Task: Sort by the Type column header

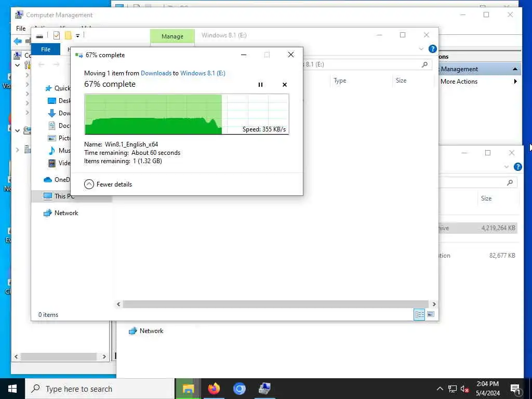Action: 340,81
